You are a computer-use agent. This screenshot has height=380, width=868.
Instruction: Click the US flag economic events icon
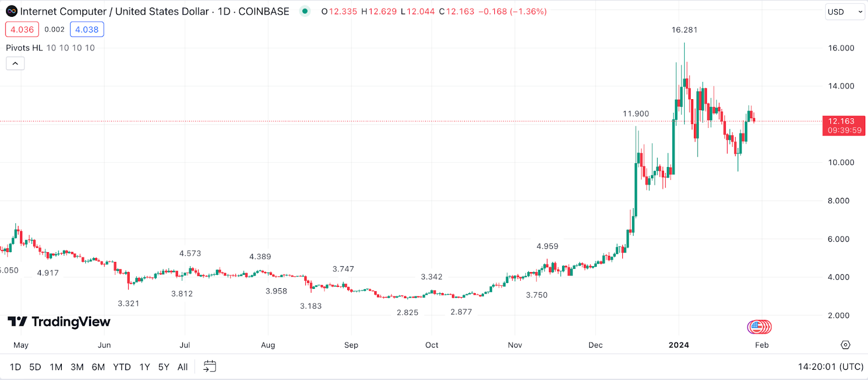coord(756,327)
